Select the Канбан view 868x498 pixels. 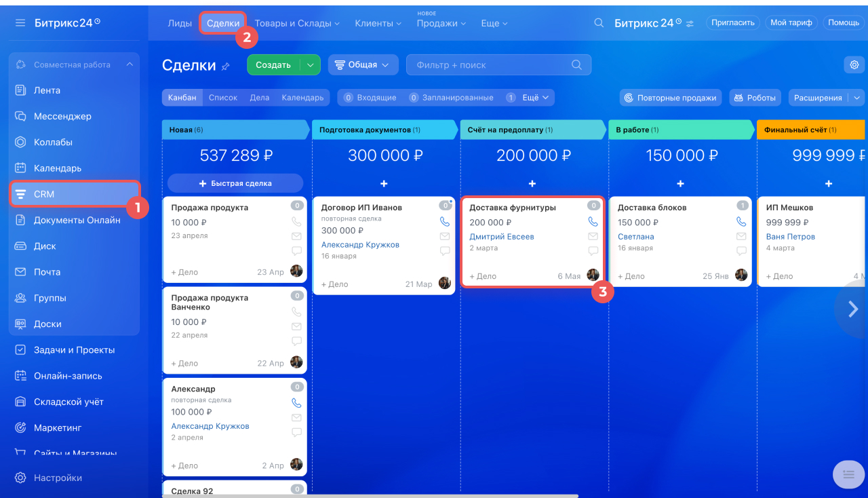pyautogui.click(x=182, y=98)
